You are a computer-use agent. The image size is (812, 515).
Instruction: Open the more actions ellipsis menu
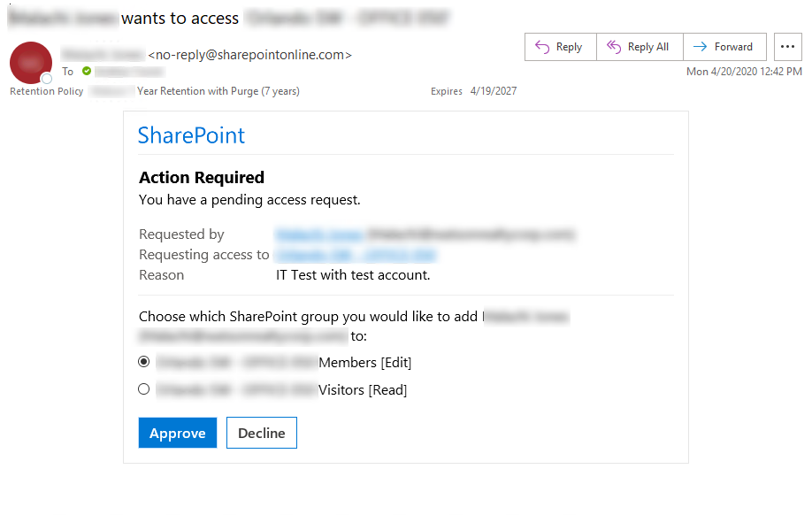point(787,47)
